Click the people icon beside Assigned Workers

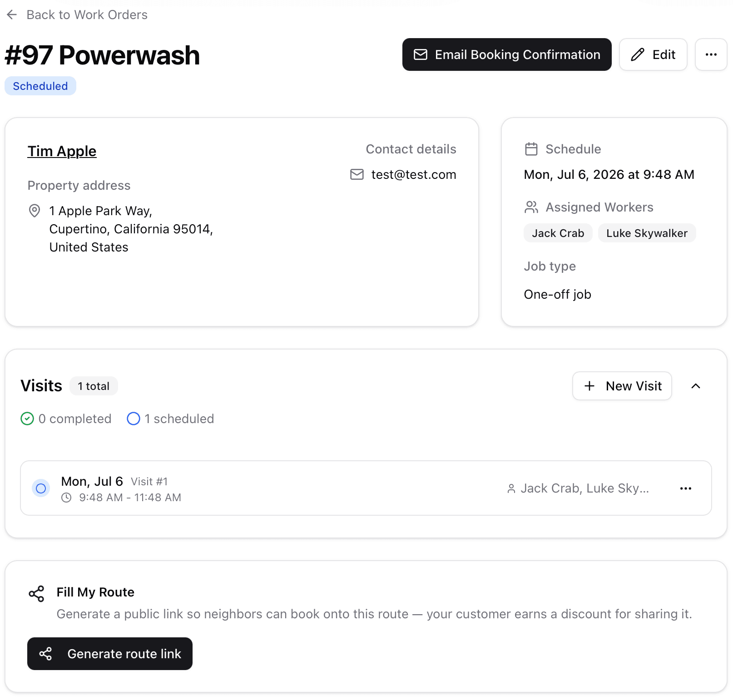point(531,207)
